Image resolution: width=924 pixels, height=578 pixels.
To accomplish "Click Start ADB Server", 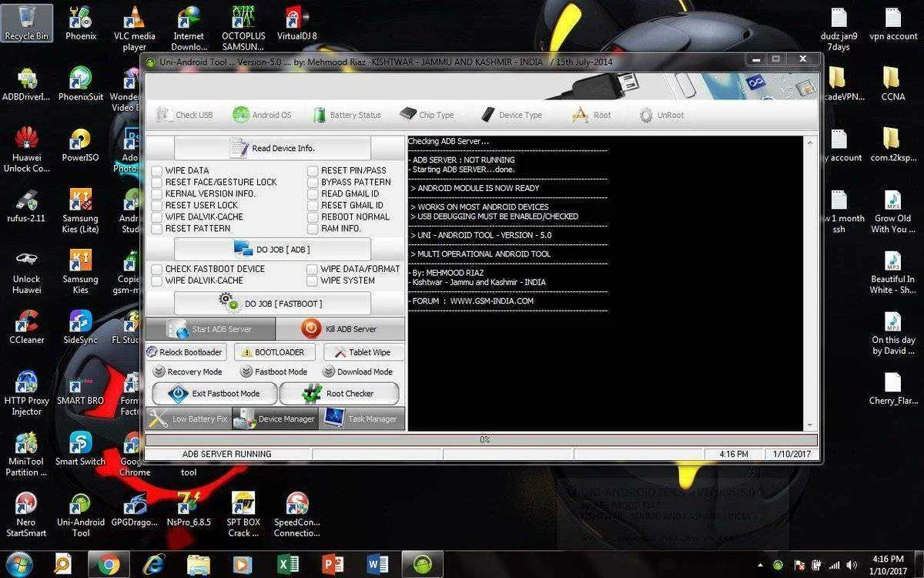I will 210,329.
